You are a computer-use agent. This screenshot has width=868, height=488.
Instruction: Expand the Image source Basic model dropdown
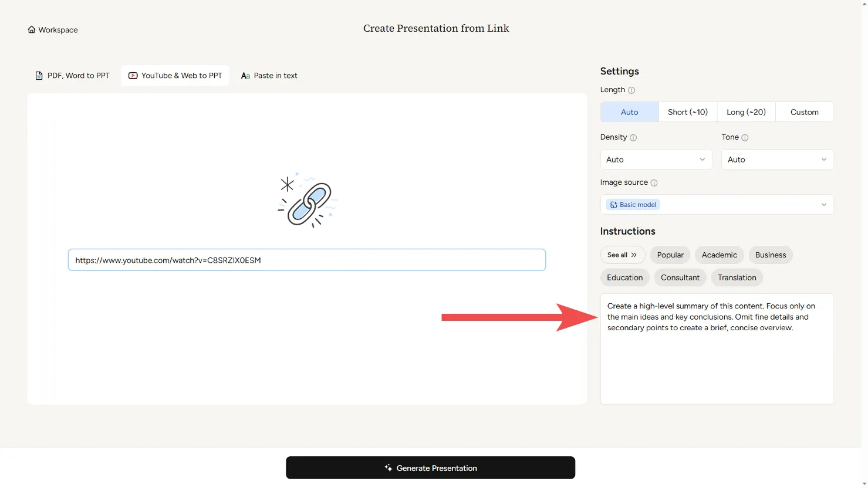(717, 205)
